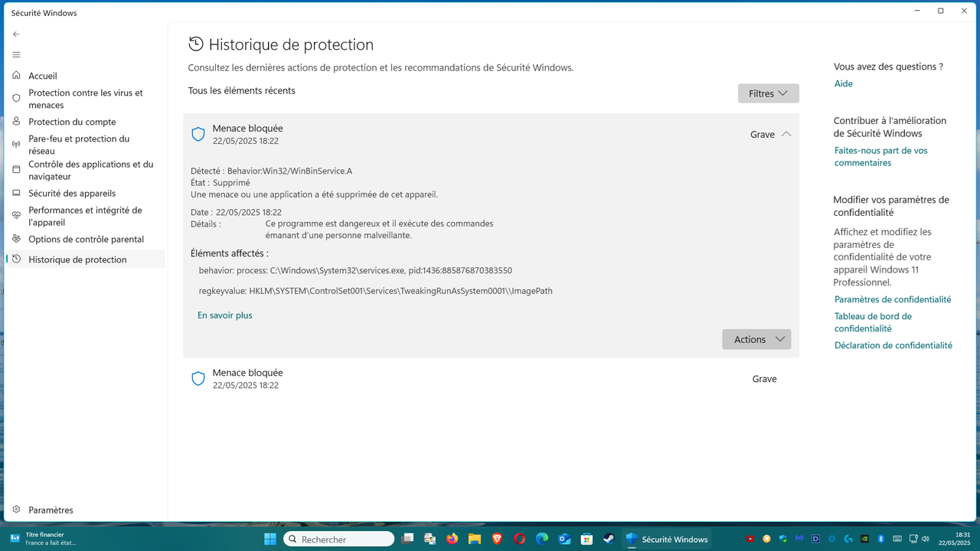Open Paramètres de confidentialité link

(x=893, y=299)
